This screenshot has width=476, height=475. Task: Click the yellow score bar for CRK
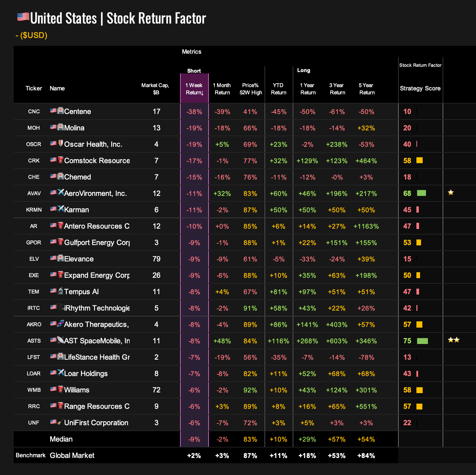(x=420, y=161)
